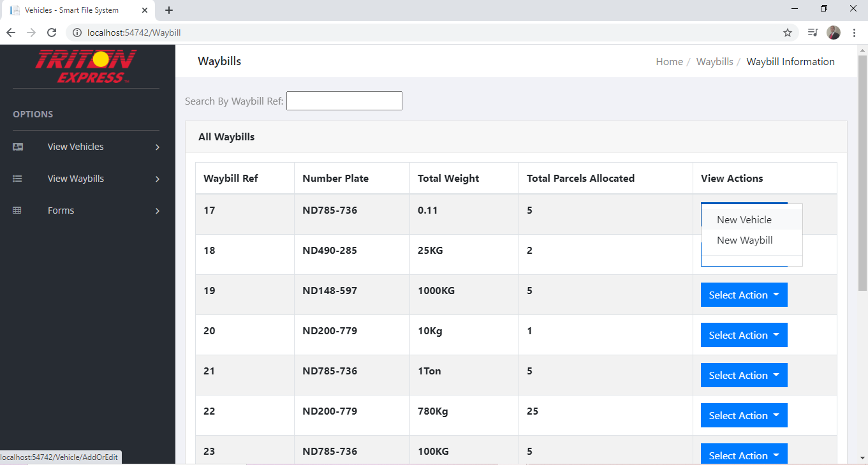Bookmark this page with star icon
This screenshot has width=868, height=465.
[x=788, y=33]
